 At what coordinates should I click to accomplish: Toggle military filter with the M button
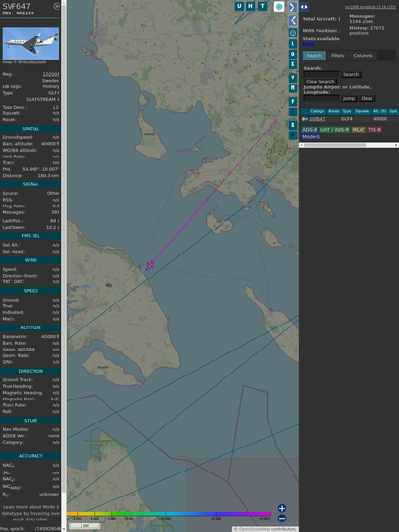293,88
